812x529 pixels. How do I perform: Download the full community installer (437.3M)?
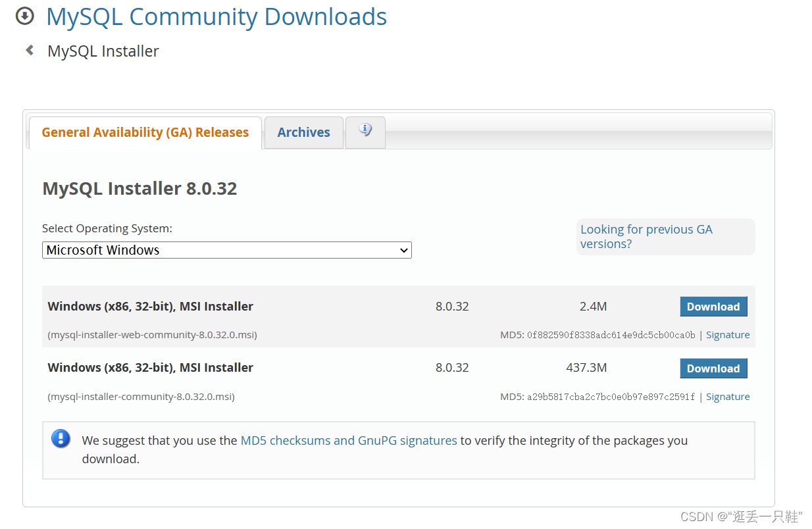713,368
